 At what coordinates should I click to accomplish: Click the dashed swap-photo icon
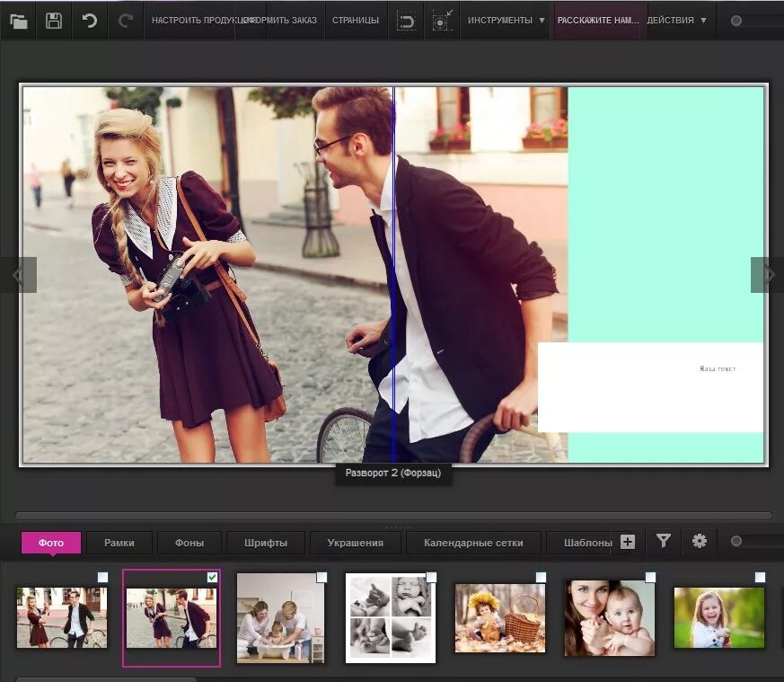406,22
